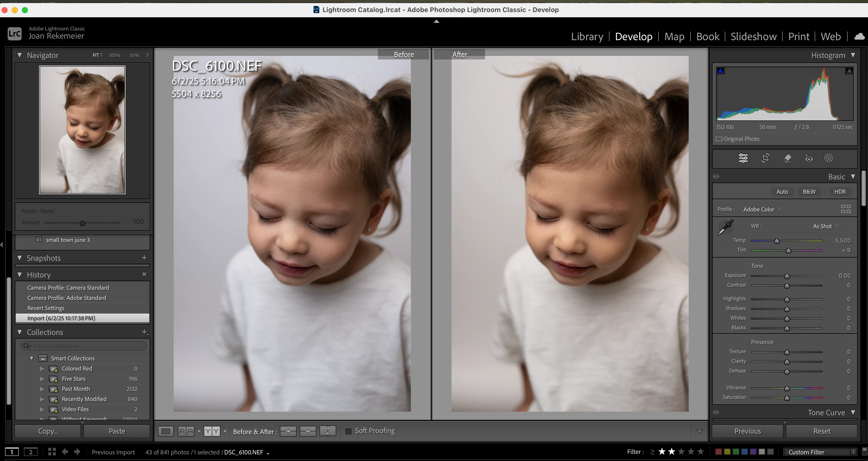The image size is (868, 461).
Task: Enable the Soft Proofing checkbox
Action: [348, 431]
